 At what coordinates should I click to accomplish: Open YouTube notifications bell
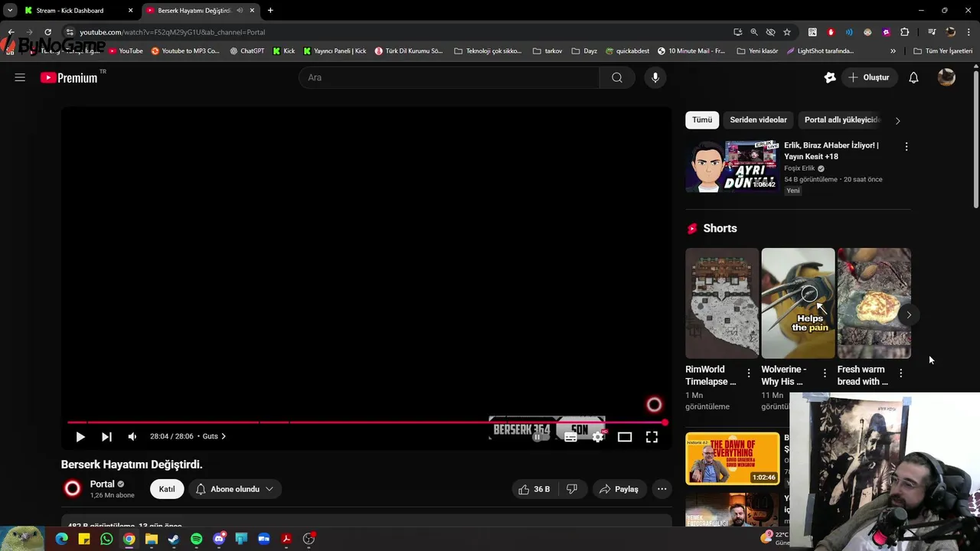(913, 77)
